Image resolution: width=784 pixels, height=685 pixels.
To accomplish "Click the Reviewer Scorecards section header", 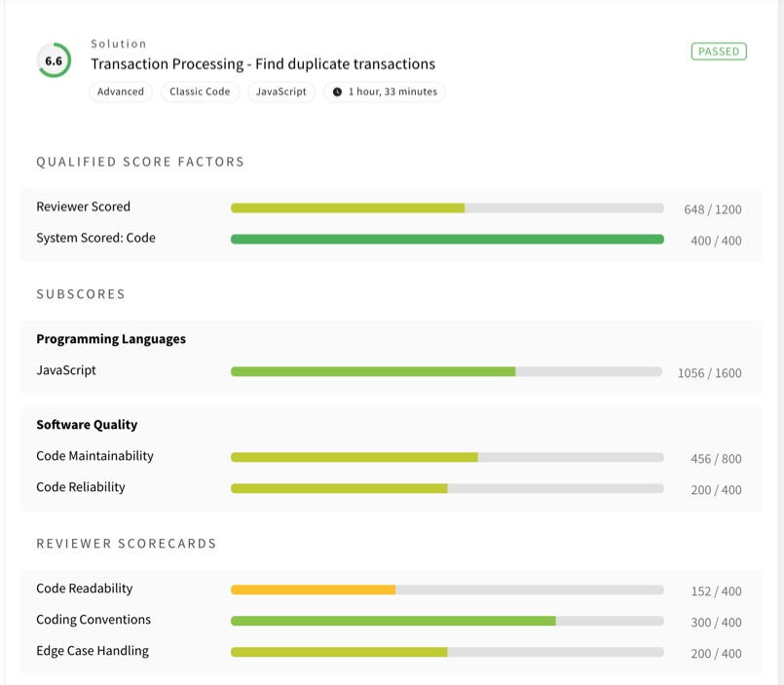I will 127,544.
